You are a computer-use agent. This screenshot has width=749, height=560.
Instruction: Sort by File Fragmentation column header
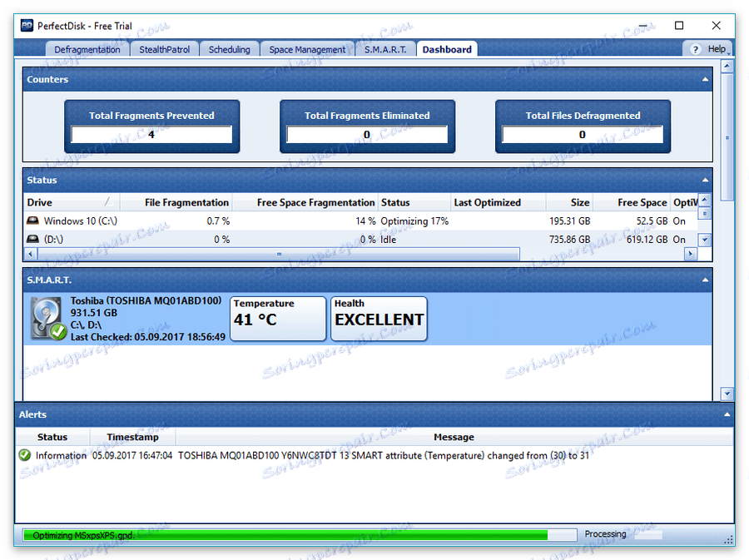[x=176, y=202]
